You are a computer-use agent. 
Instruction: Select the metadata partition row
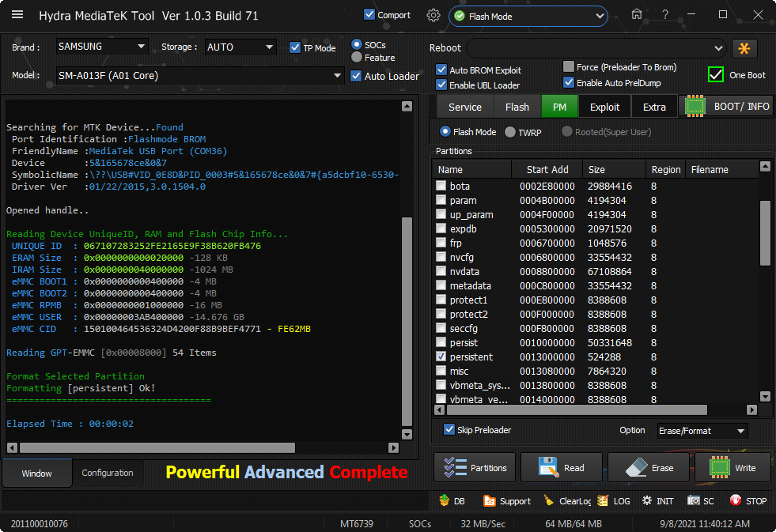pos(596,285)
